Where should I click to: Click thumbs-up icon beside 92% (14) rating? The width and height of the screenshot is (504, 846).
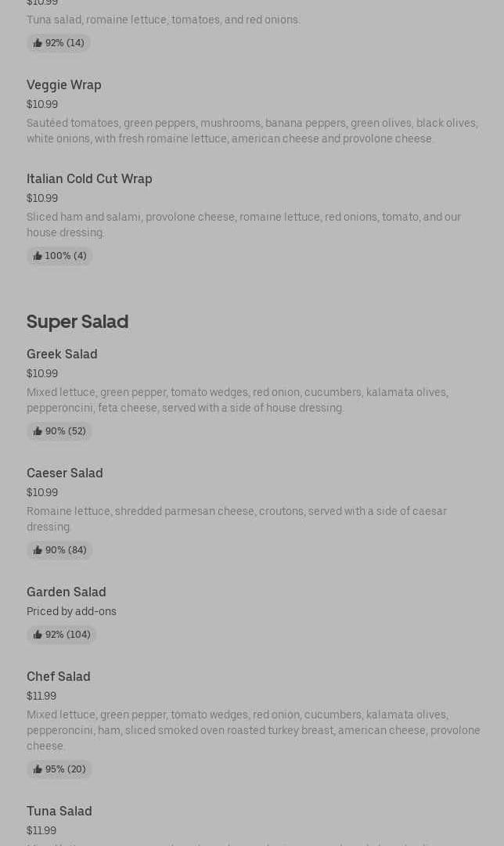pyautogui.click(x=38, y=43)
